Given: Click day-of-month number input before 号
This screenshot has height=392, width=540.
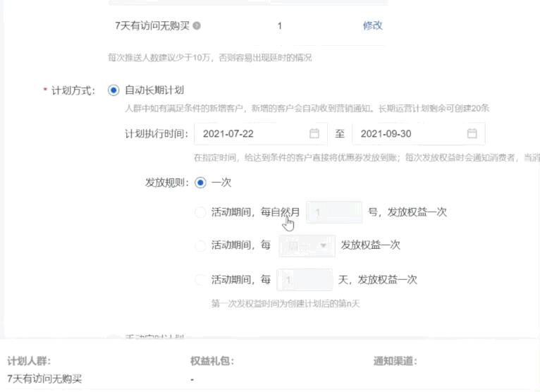Looking at the screenshot, I should [x=334, y=212].
